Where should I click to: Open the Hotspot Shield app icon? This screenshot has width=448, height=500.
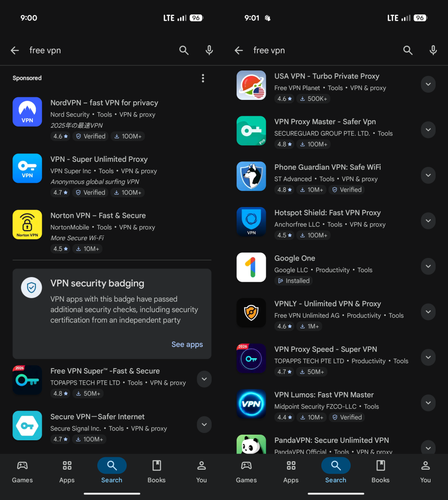251,222
